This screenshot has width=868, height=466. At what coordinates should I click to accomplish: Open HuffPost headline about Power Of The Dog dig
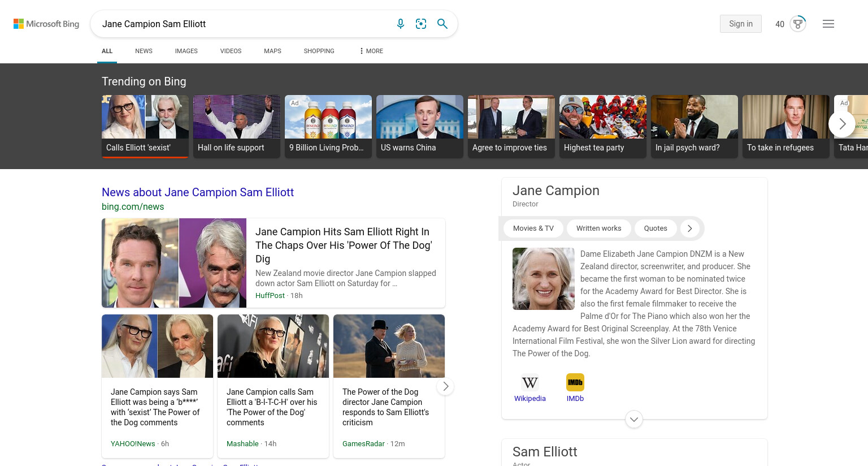click(x=344, y=245)
